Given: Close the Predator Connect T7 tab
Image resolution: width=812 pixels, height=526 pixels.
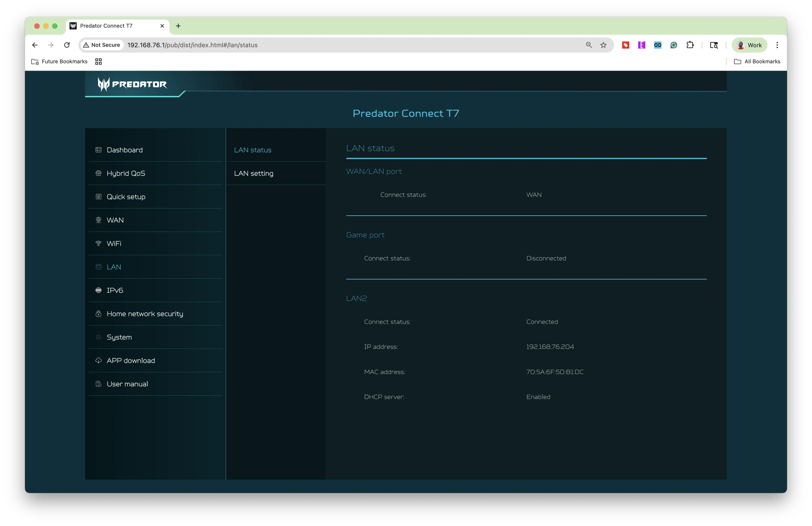Looking at the screenshot, I should click(162, 26).
